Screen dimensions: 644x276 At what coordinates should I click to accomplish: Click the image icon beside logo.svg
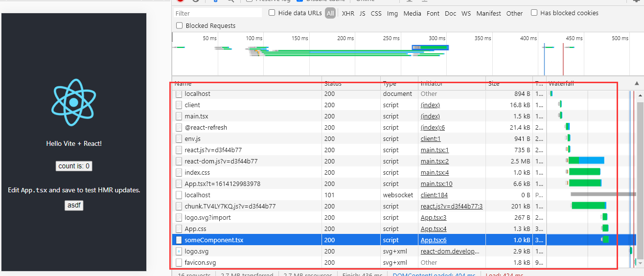(179, 251)
